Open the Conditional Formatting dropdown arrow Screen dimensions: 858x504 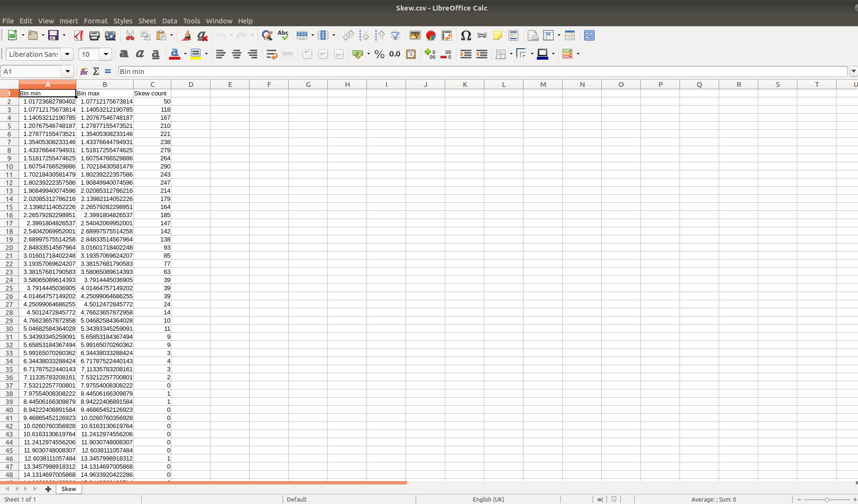578,54
